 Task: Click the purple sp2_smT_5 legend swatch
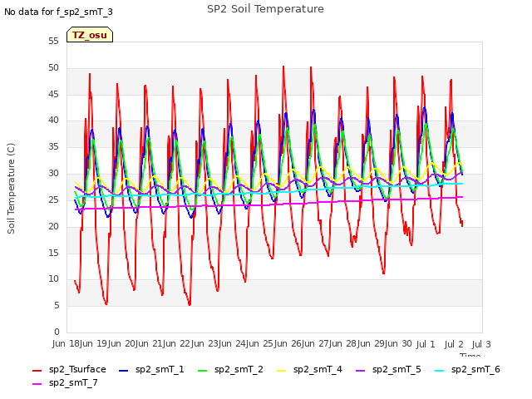360,371
